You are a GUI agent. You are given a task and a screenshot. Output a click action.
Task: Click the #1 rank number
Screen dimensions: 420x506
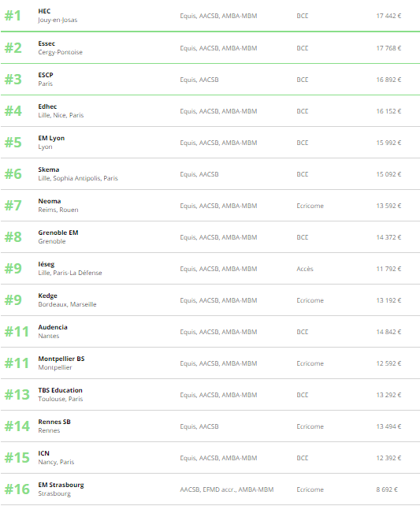pos(13,16)
